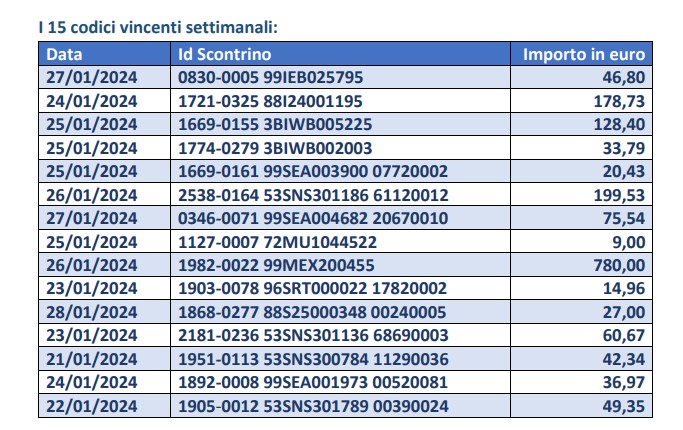Image resolution: width=683 pixels, height=430 pixels.
Task: Select the 26/01/2024 date beside 199,53
Action: [91, 195]
